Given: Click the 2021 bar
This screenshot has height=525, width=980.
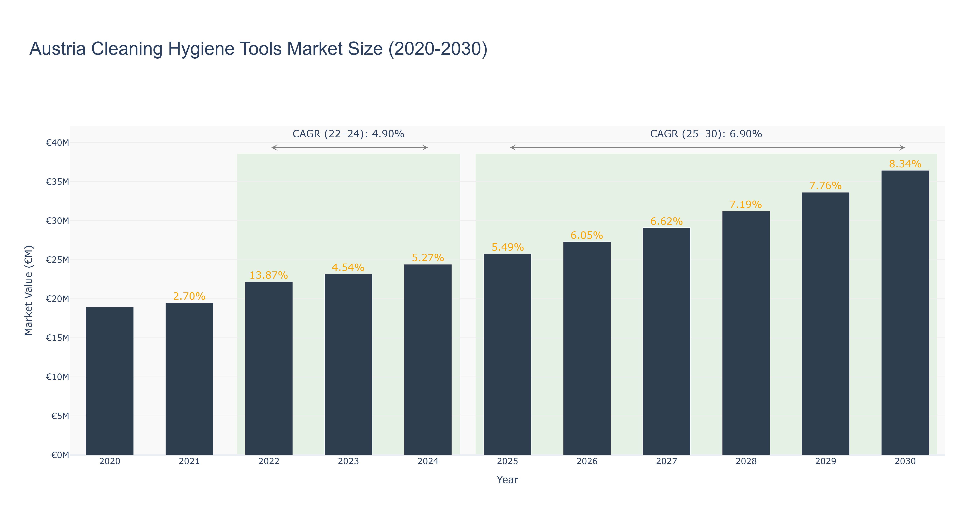Looking at the screenshot, I should tap(189, 379).
